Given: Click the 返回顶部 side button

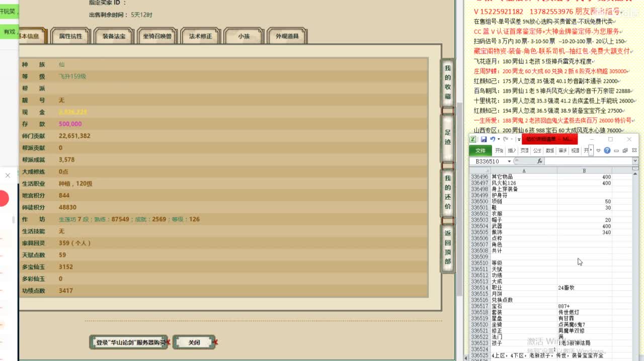Looking at the screenshot, I should coord(447,247).
